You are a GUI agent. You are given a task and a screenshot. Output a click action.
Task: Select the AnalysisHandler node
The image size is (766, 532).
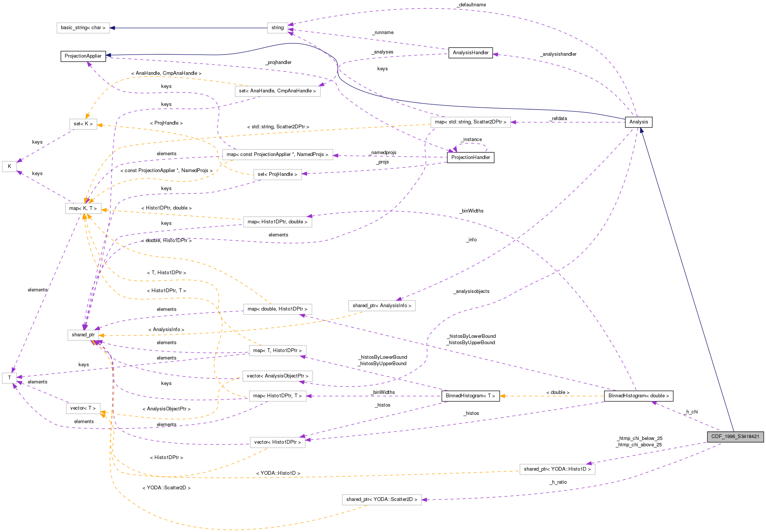(471, 53)
